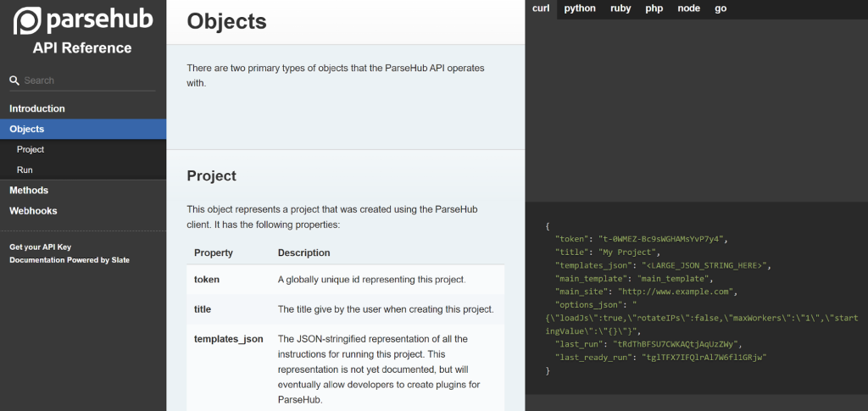Switch code samples to node tab
The image size is (868, 411).
point(688,8)
